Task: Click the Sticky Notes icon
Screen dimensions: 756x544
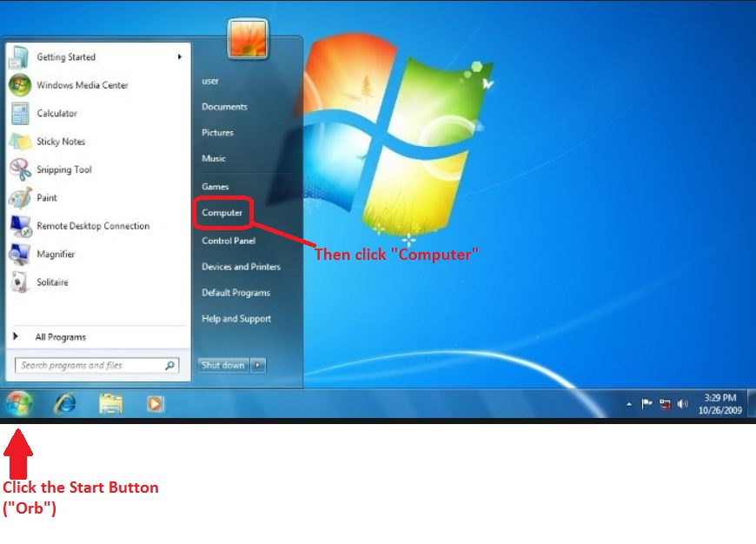Action: tap(20, 142)
